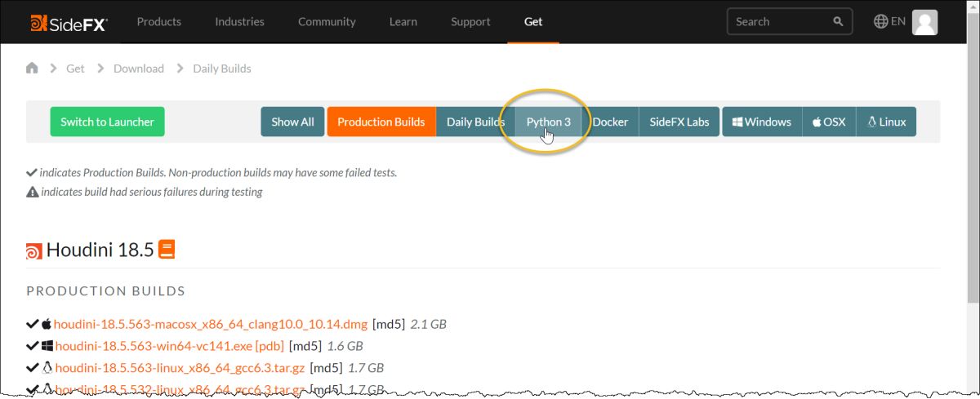
Task: Open the Houdini 18.5 documentation book icon
Action: (167, 249)
